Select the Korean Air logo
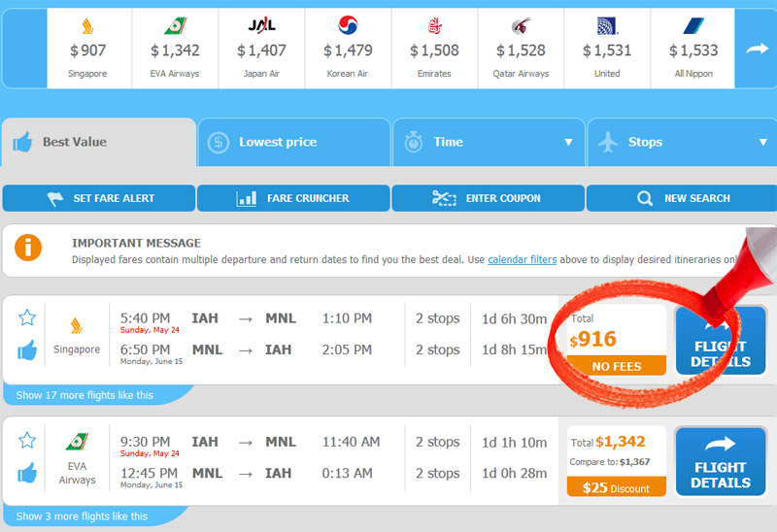The height and width of the screenshot is (532, 777). pyautogui.click(x=348, y=25)
